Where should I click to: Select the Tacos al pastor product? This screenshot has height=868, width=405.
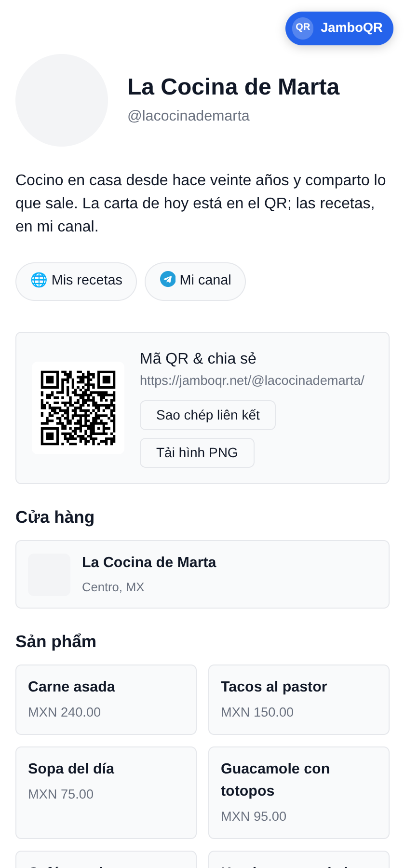pos(299,700)
